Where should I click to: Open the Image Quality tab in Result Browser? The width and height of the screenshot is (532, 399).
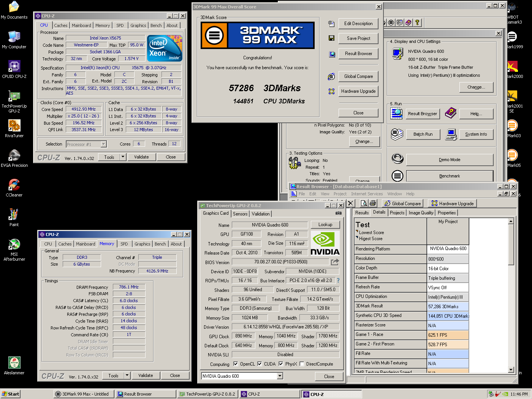pos(421,213)
